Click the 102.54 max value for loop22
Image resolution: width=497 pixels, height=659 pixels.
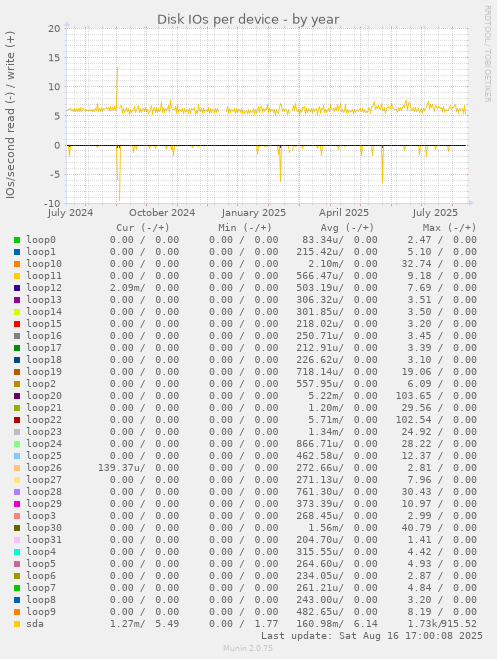pos(413,420)
